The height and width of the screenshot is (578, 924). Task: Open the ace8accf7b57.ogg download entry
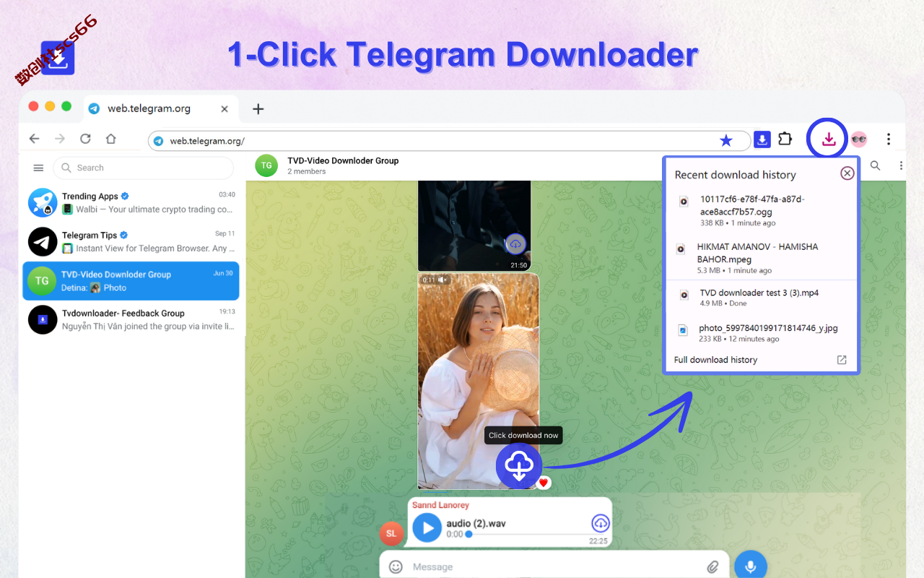762,210
